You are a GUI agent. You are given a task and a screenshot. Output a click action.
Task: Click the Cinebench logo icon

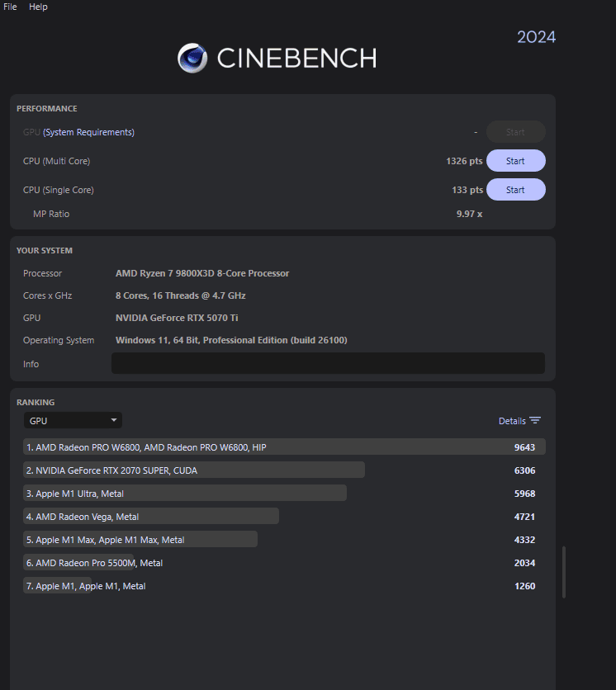192,58
